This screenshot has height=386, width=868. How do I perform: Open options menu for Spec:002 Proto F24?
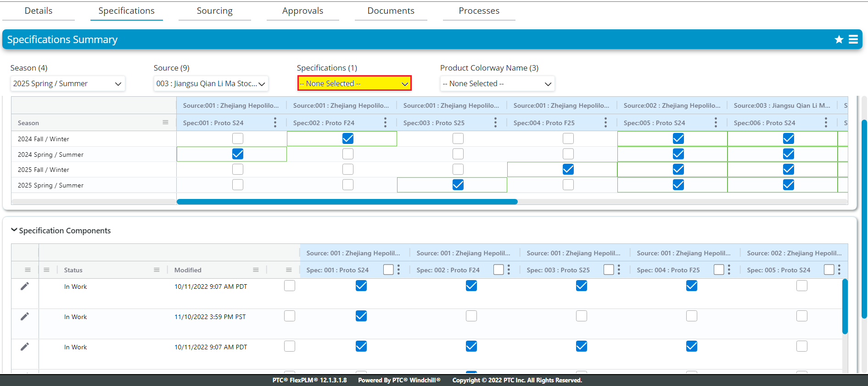385,122
